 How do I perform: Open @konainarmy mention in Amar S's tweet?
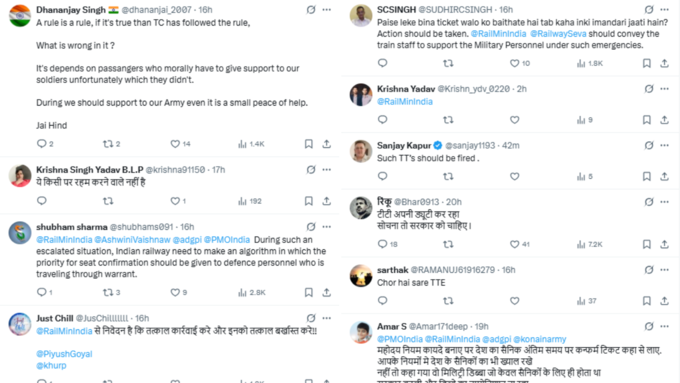click(x=539, y=339)
